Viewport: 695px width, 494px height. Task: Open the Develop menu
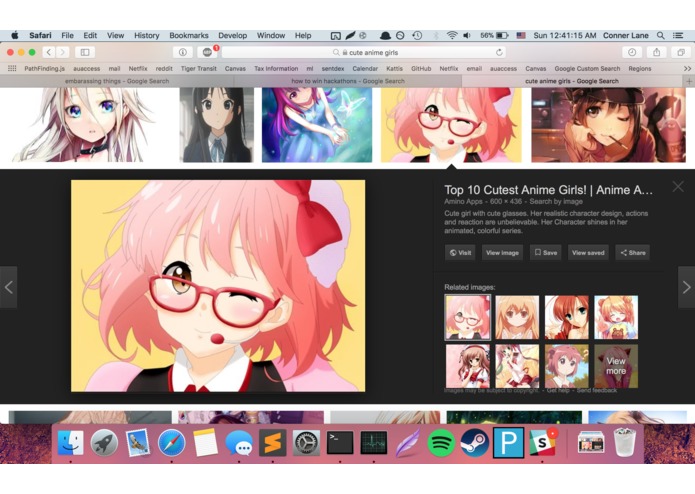click(232, 35)
